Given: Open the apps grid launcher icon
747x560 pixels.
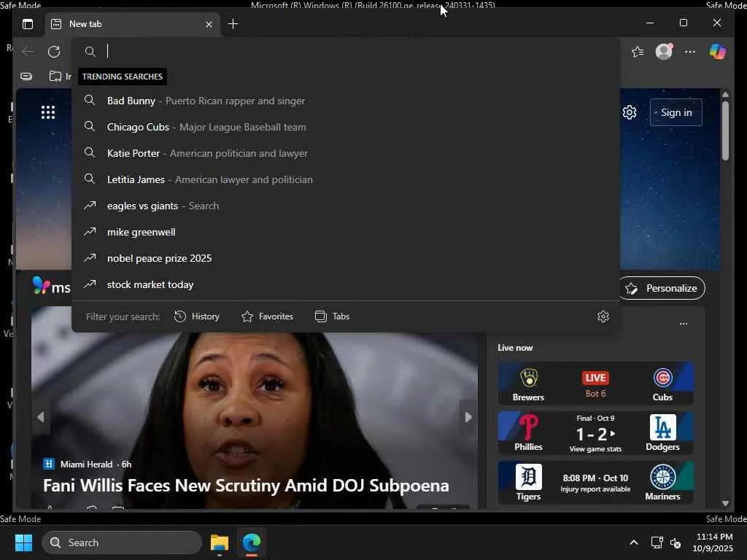Looking at the screenshot, I should tap(48, 112).
